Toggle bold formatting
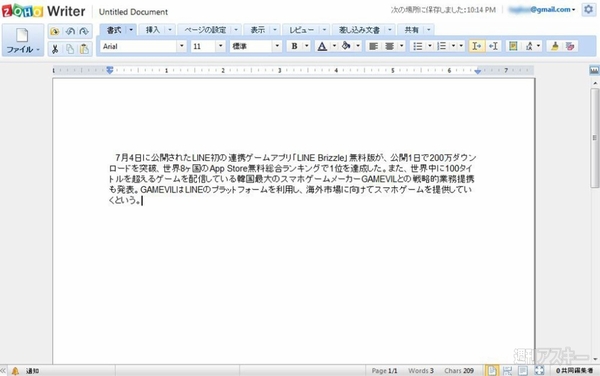 pos(294,46)
